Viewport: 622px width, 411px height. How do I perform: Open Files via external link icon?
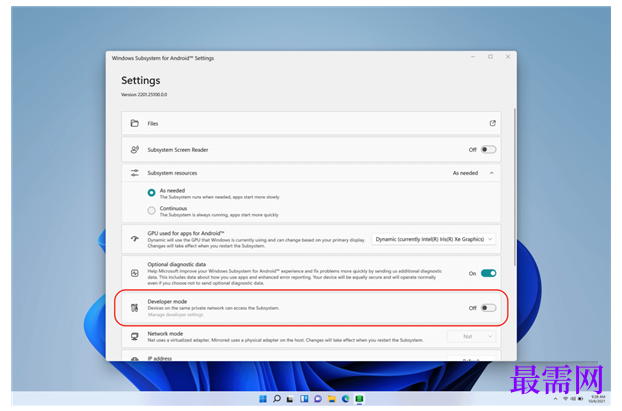[492, 123]
